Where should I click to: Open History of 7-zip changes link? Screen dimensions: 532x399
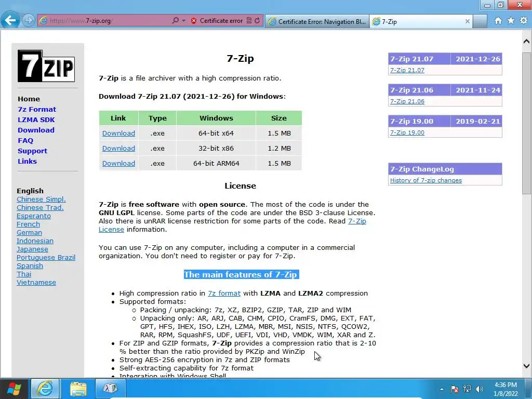[426, 180]
